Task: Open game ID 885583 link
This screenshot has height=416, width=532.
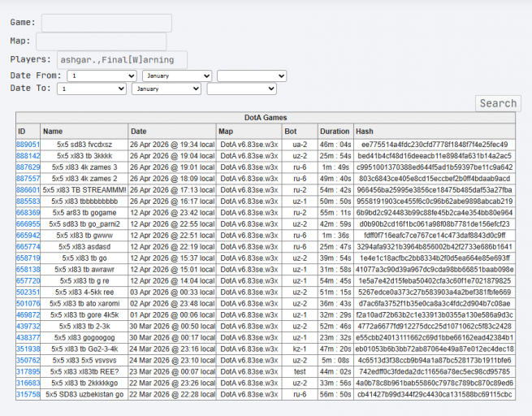Action: (x=28, y=201)
